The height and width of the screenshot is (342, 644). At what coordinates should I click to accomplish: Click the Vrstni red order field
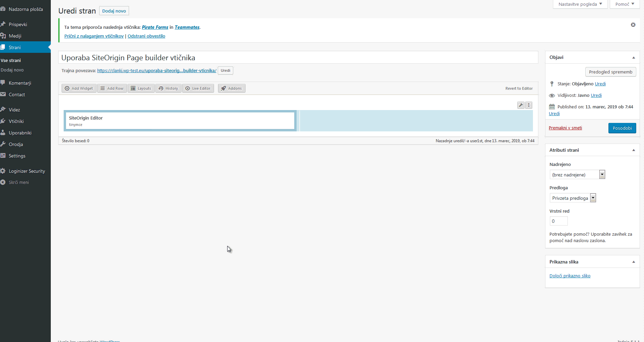[x=559, y=221]
